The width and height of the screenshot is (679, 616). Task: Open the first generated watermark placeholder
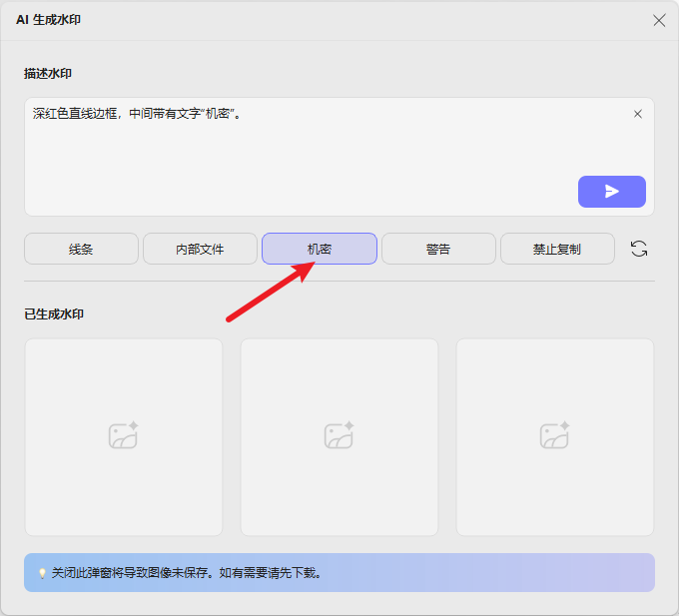(x=124, y=437)
